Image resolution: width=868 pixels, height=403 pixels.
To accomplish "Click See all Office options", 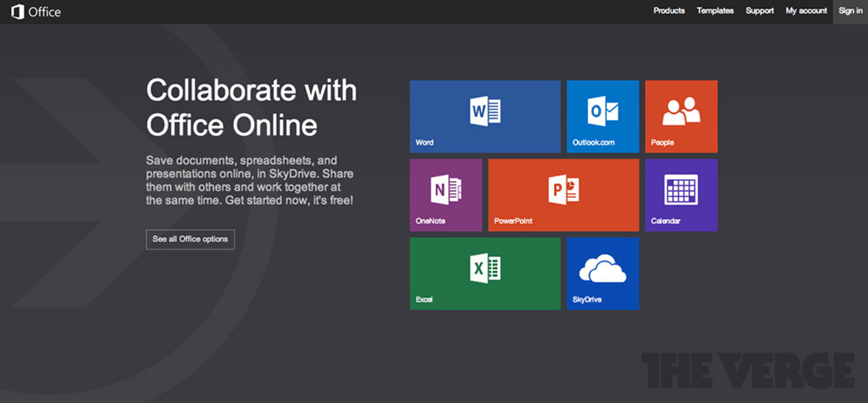I will (x=190, y=239).
